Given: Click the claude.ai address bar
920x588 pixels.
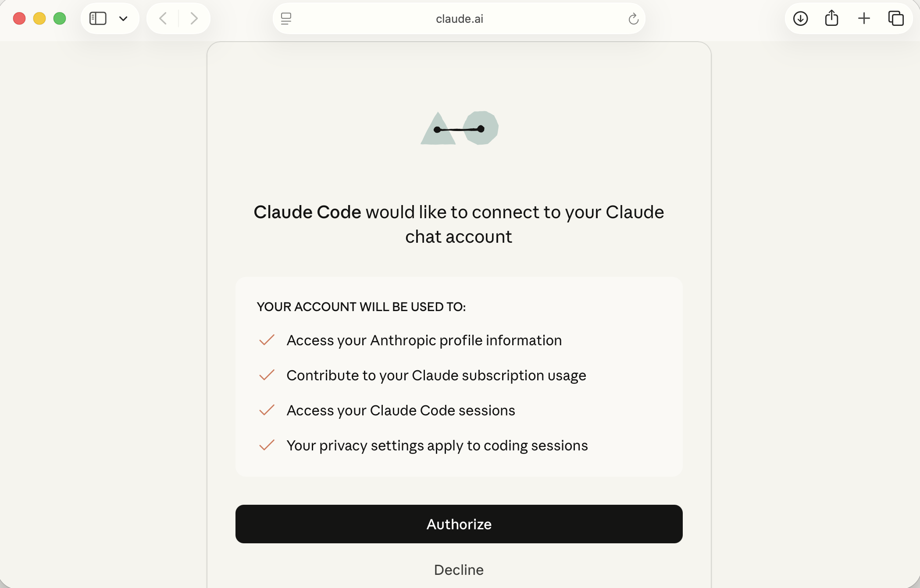Looking at the screenshot, I should point(459,18).
